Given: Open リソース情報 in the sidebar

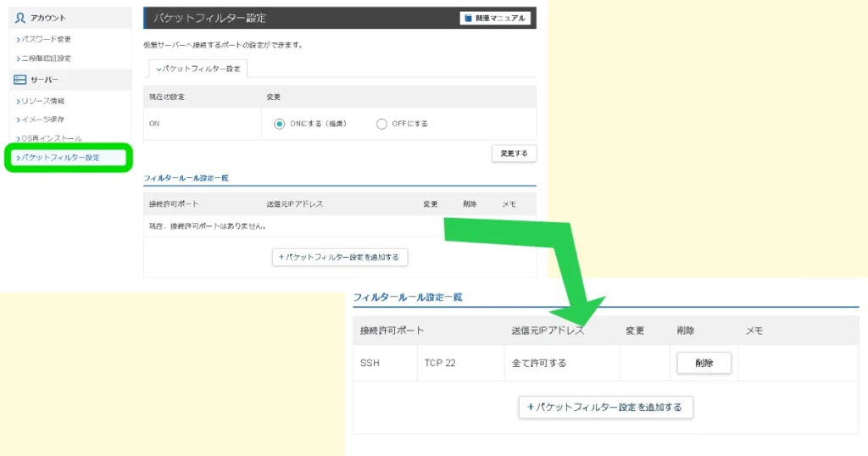Looking at the screenshot, I should click(x=41, y=101).
